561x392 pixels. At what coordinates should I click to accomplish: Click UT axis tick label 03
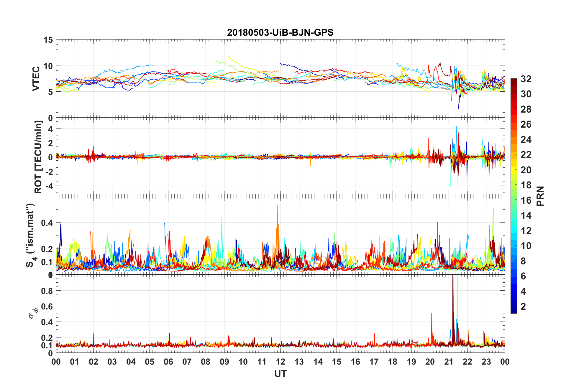(x=112, y=362)
